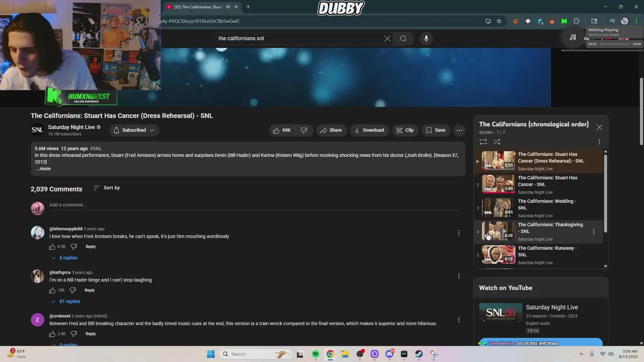Like the video with the thumbs up button

(282, 130)
